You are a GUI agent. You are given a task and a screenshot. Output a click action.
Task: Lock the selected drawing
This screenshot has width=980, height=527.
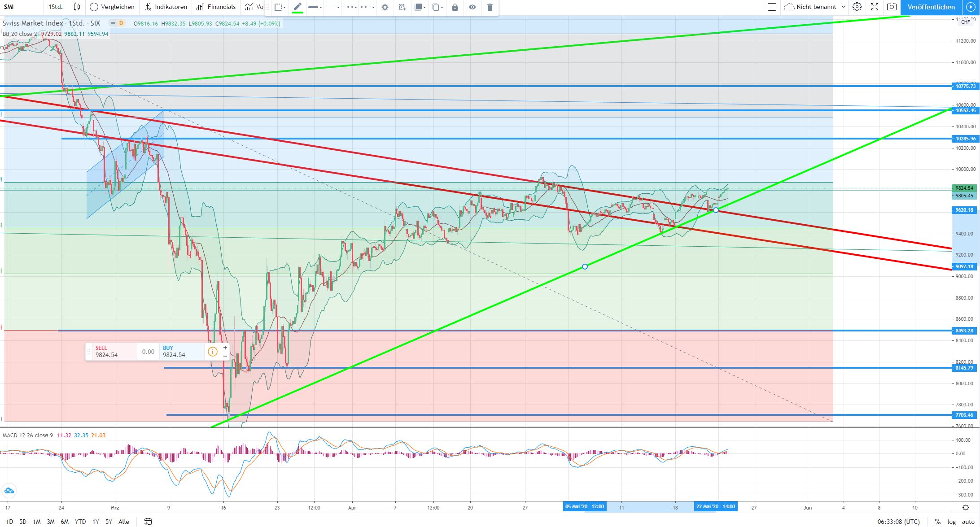(x=455, y=7)
